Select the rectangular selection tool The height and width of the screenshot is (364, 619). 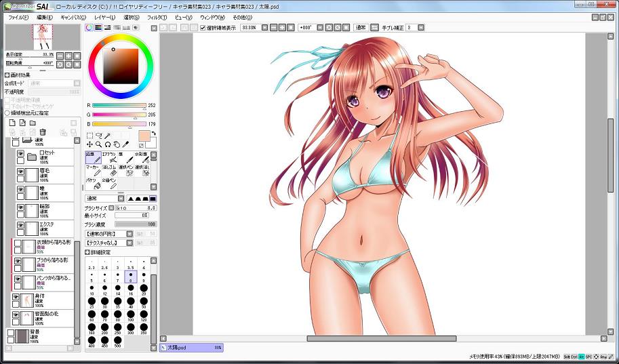coord(89,136)
